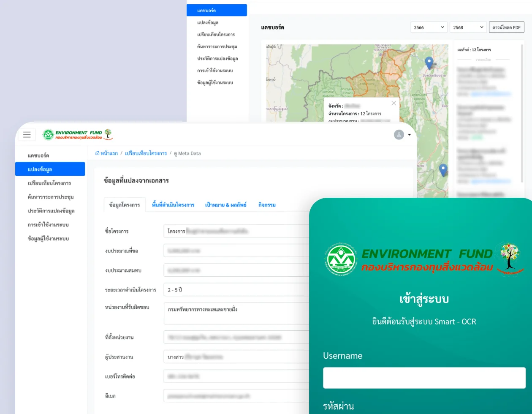The height and width of the screenshot is (414, 532).
Task: Click the หน่วยงานที่รับผิดชอบ text area
Action: [x=236, y=313]
